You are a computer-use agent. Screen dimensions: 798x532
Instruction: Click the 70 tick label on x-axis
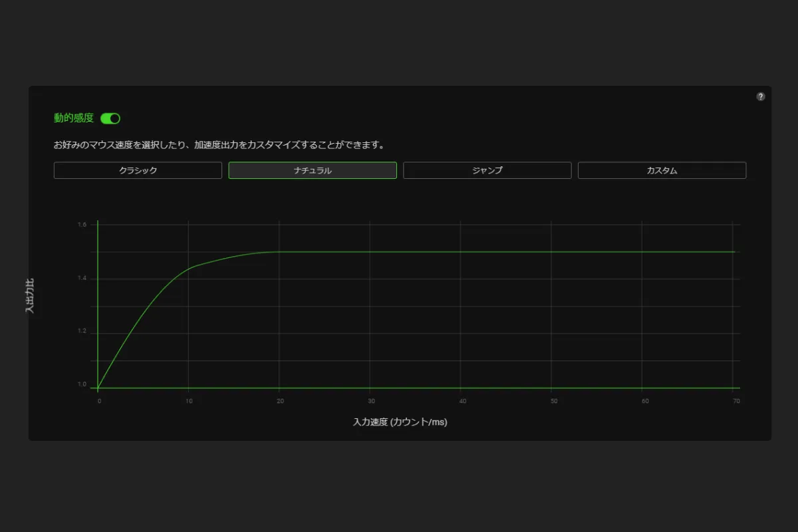coord(735,401)
